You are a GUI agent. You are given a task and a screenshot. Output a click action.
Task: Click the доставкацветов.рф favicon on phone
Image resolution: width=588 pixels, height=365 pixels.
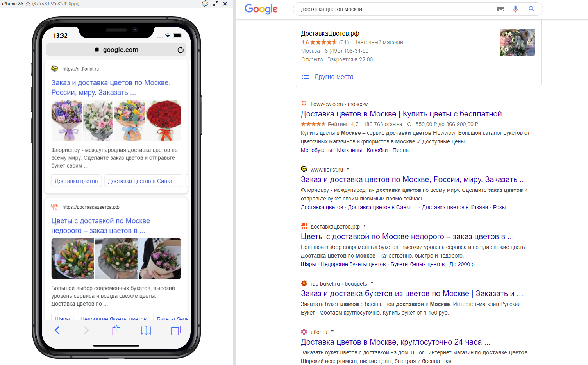point(55,207)
